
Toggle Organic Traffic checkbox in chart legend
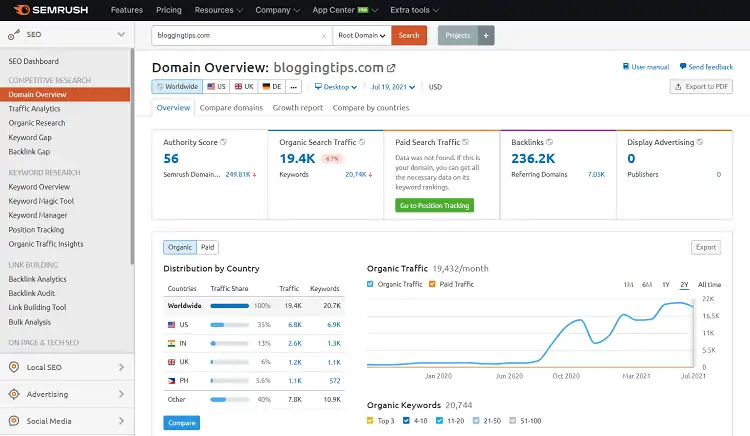pos(370,284)
